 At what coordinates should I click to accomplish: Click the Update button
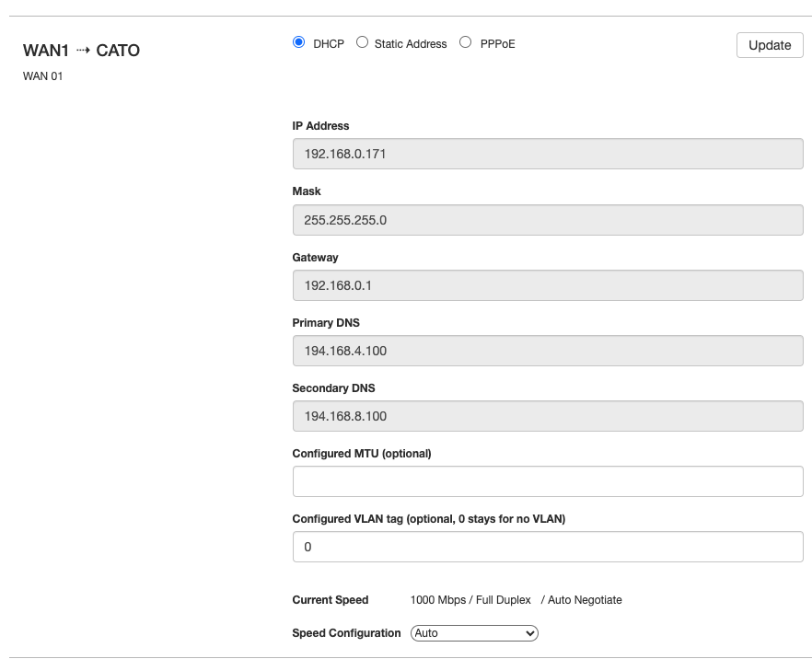(770, 45)
